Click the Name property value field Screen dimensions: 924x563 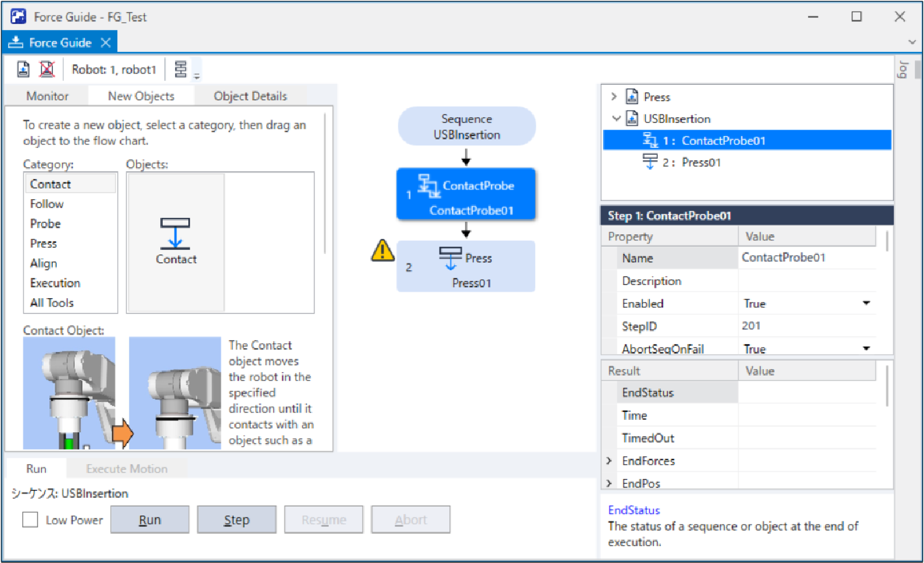[x=806, y=258]
